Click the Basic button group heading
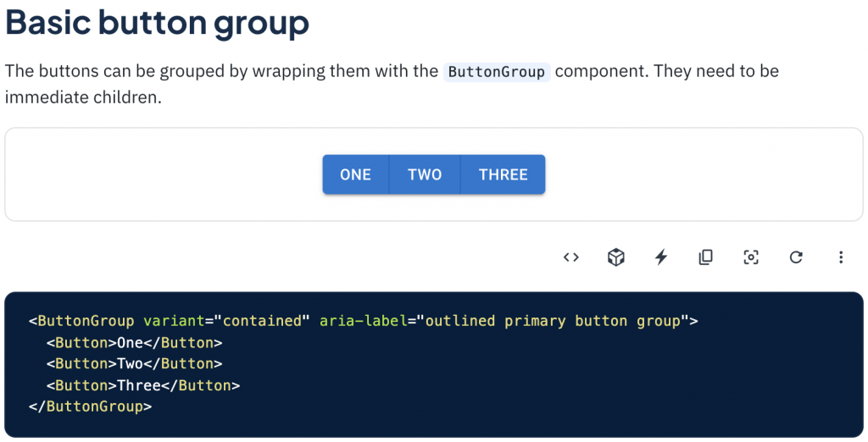The image size is (868, 442). point(157,23)
